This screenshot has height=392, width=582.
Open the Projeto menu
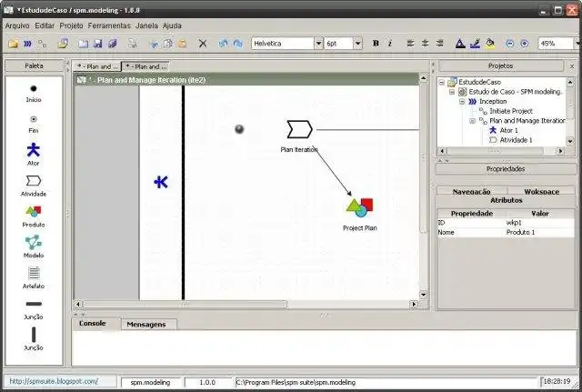pos(71,25)
